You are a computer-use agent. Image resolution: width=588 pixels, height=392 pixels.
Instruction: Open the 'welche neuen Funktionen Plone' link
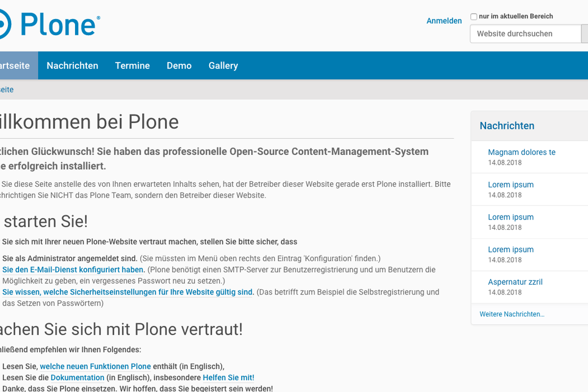[x=95, y=367]
